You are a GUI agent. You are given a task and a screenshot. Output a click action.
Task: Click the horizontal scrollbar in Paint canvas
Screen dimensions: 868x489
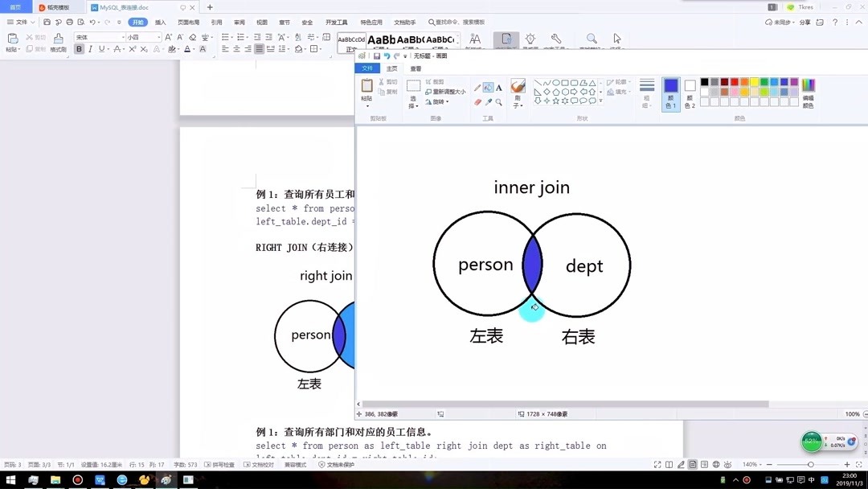point(563,404)
